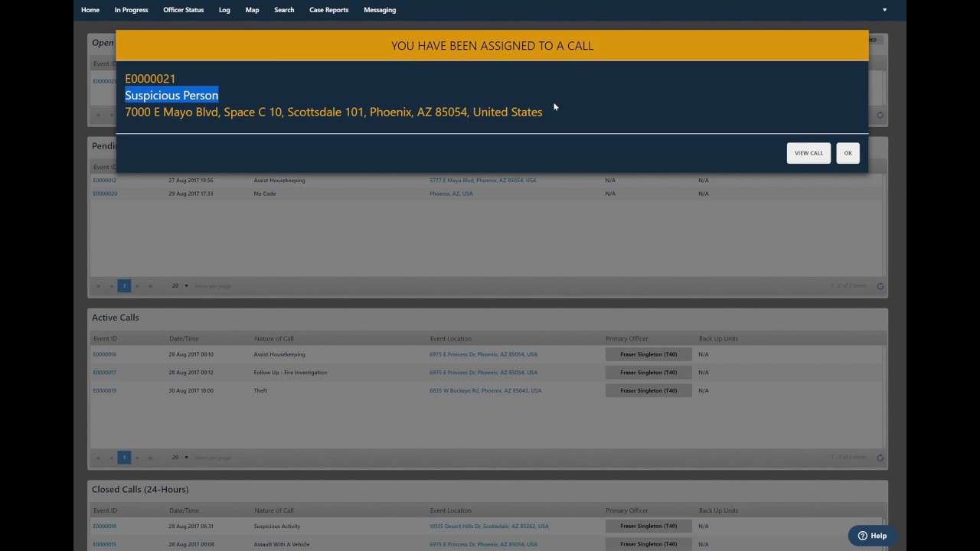Screen dimensions: 980x551
Task: Click Fraser Singleton button for Assault With A Vehicle
Action: (x=648, y=545)
